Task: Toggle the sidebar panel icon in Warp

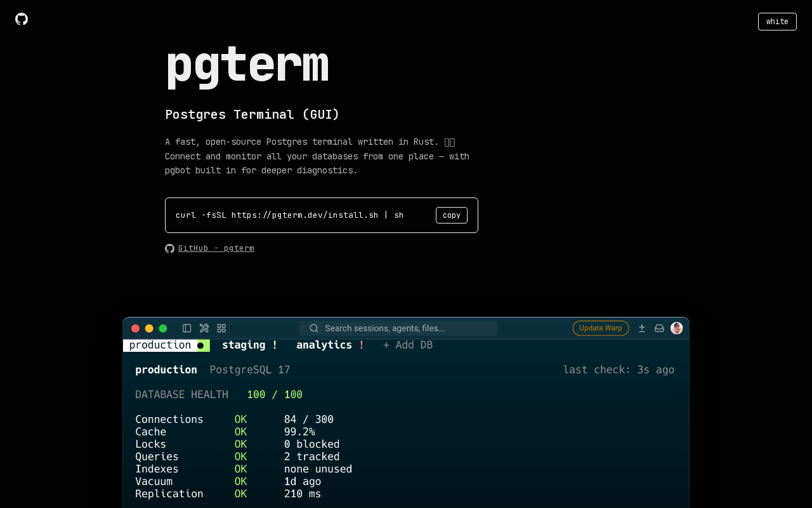Action: [x=187, y=328]
